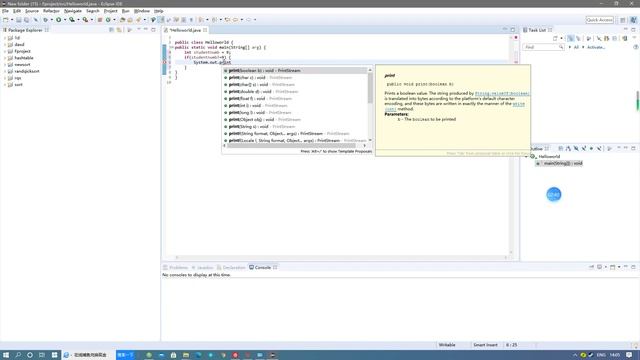Open the New button dropdown arrow
The image size is (640, 360).
click(x=11, y=20)
